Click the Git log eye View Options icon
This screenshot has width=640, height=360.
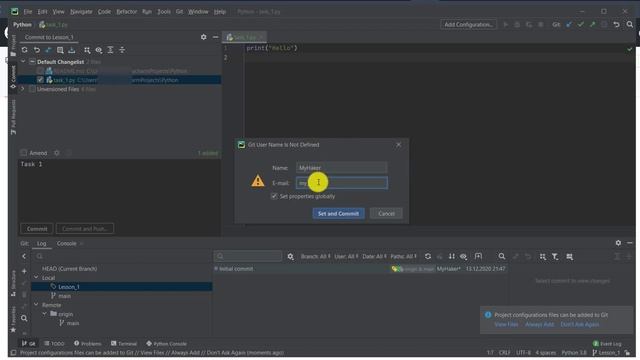click(x=464, y=256)
